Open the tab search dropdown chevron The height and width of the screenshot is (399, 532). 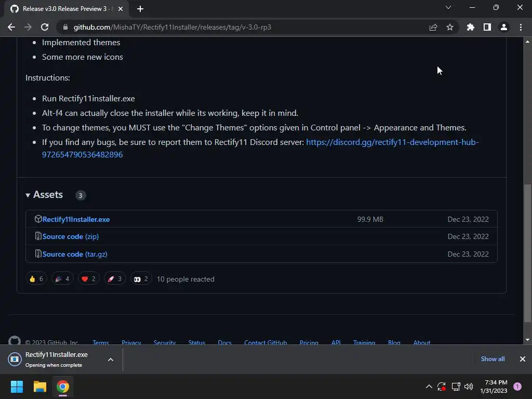click(448, 7)
